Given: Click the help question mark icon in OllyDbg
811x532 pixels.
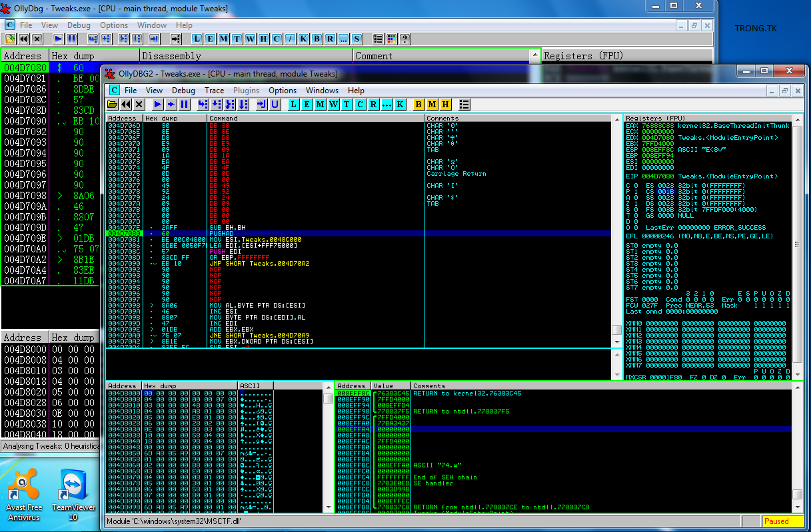Looking at the screenshot, I should pos(405,39).
